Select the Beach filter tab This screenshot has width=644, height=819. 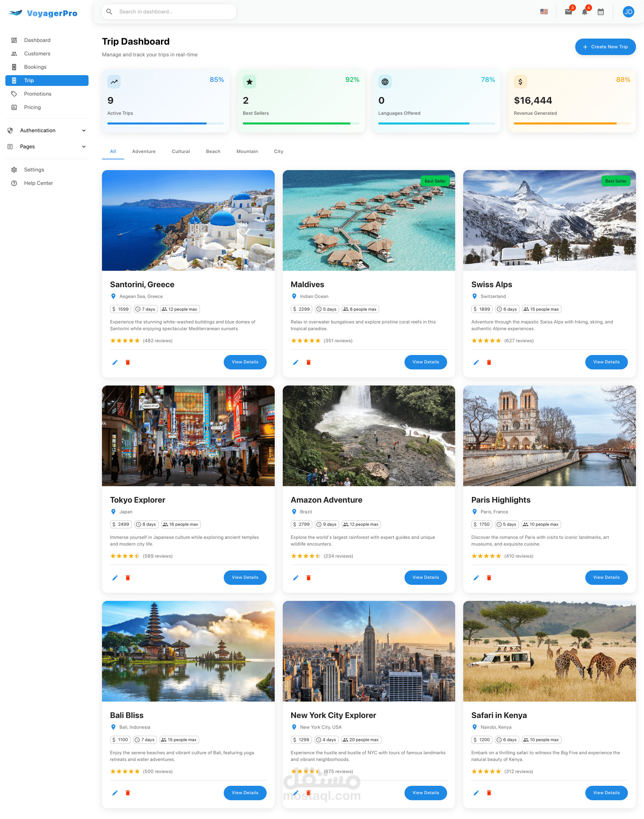[x=213, y=152]
